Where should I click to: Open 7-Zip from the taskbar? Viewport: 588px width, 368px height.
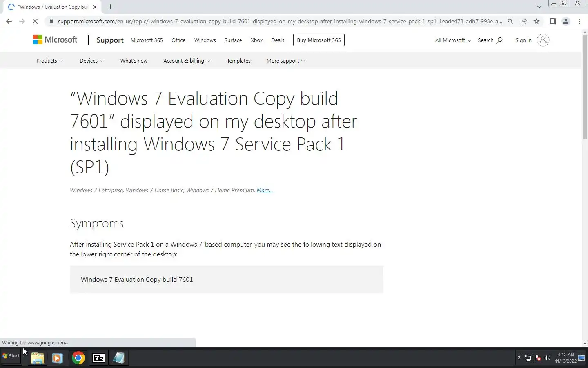[x=99, y=358]
